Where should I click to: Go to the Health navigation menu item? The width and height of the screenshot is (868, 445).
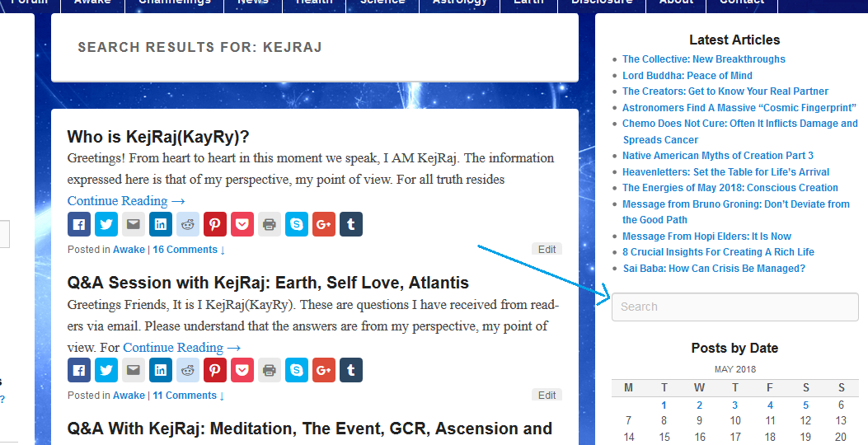[x=313, y=2]
